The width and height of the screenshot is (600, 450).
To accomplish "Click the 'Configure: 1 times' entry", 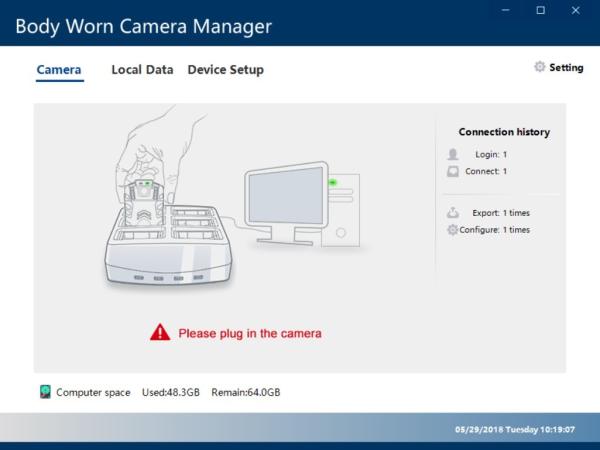I will click(x=494, y=230).
